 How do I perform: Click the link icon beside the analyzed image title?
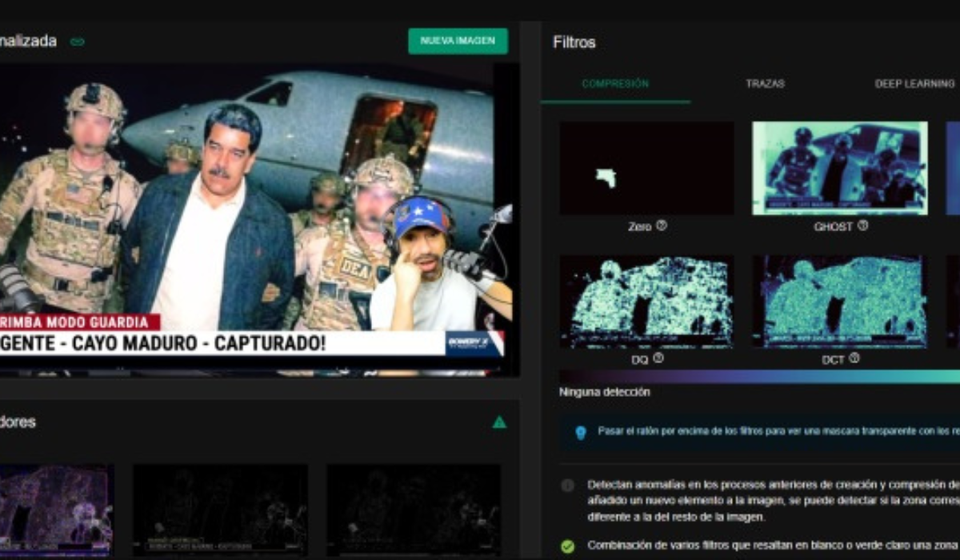tap(78, 42)
